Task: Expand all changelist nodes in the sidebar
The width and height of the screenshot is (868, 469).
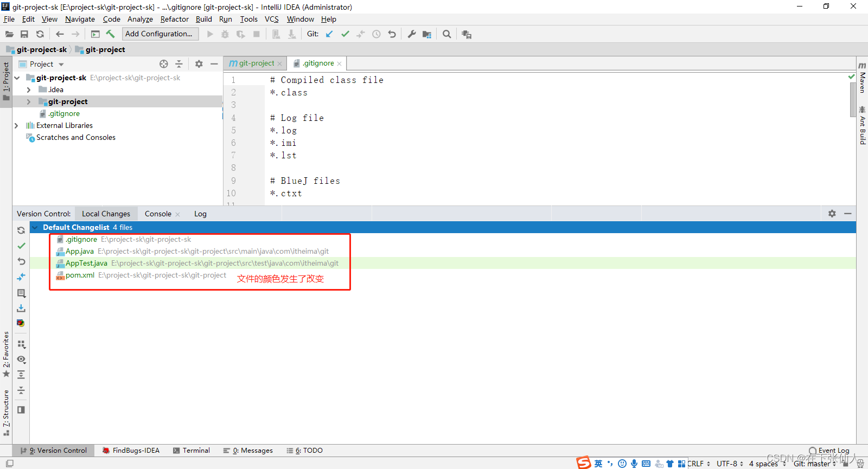Action: pos(21,375)
